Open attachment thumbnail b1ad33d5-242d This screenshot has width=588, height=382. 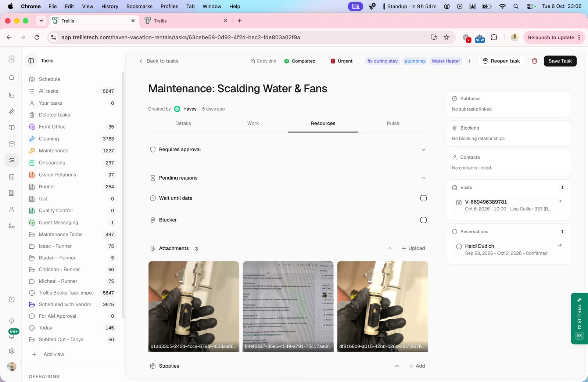(x=194, y=306)
